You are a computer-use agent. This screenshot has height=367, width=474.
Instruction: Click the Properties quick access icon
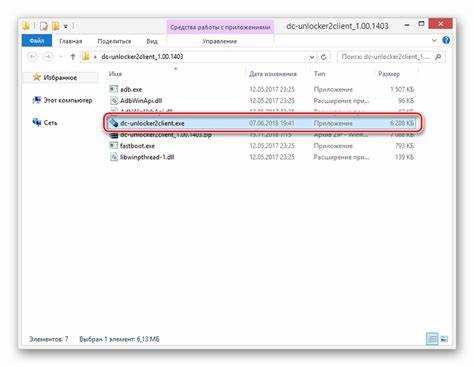click(44, 26)
